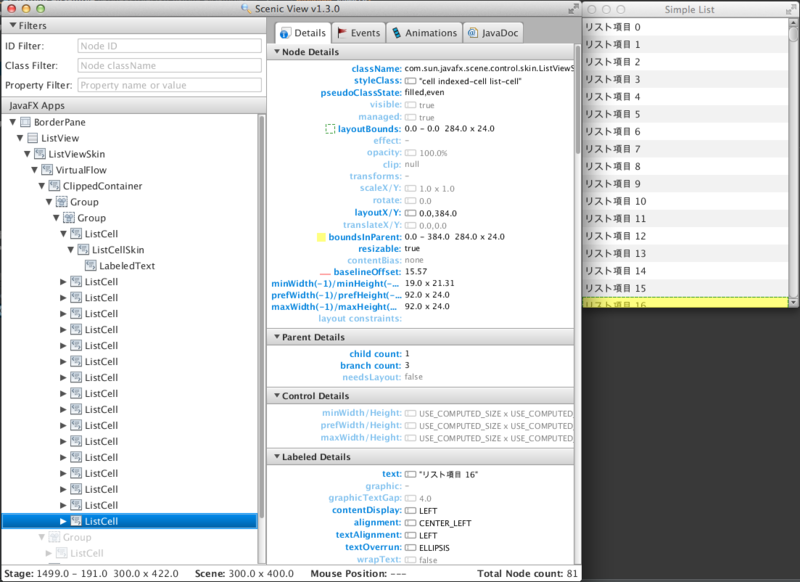The image size is (800, 582).
Task: Focus the ID Filter input field
Action: [x=169, y=46]
